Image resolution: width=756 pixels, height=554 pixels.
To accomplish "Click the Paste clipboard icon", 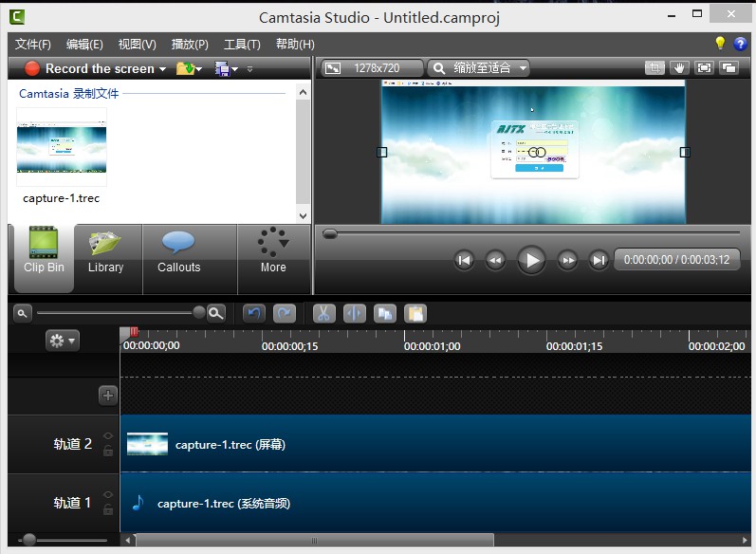I will tap(415, 314).
